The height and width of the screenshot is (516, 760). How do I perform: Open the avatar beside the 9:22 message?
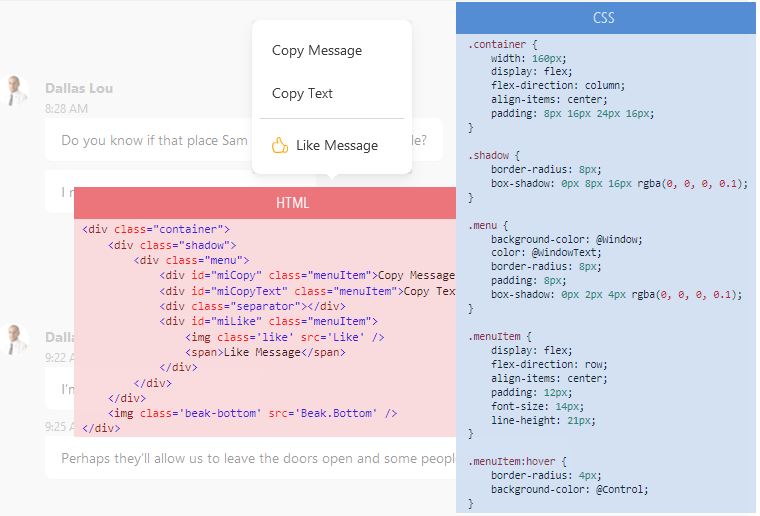[x=14, y=339]
